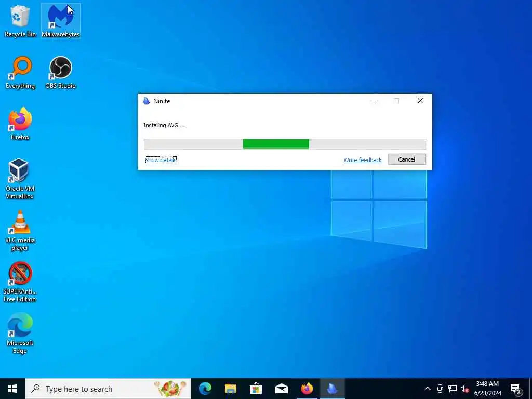Image resolution: width=532 pixels, height=399 pixels.
Task: Click the Ninite taskbar button
Action: pos(332,389)
